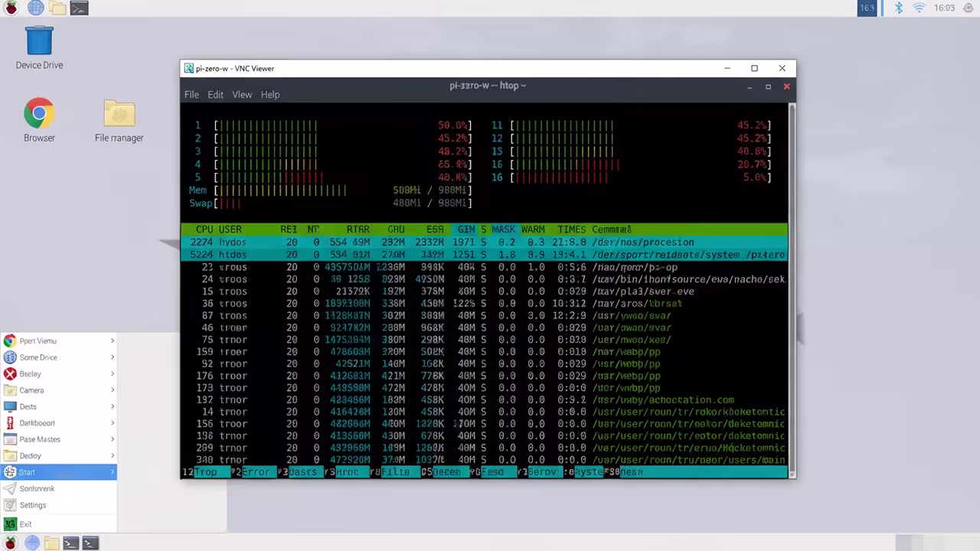The width and height of the screenshot is (980, 551).
Task: Expand the Dedoy submenu arrow
Action: click(113, 455)
